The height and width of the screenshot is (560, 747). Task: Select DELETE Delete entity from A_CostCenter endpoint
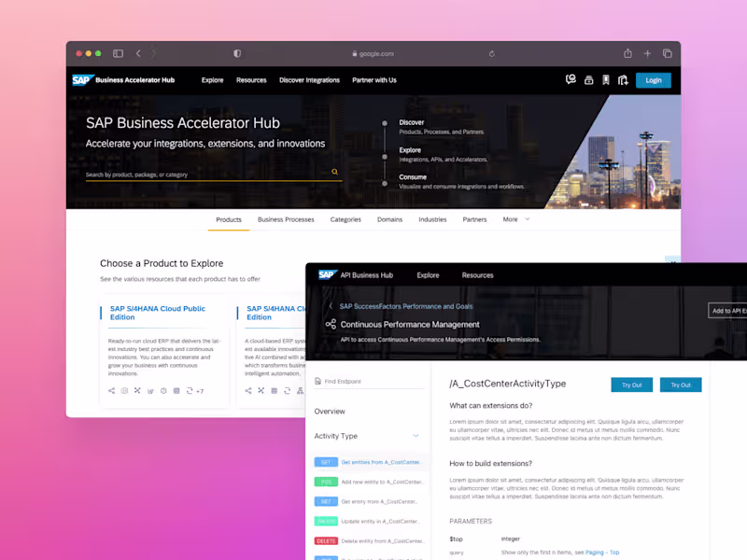[x=369, y=541]
